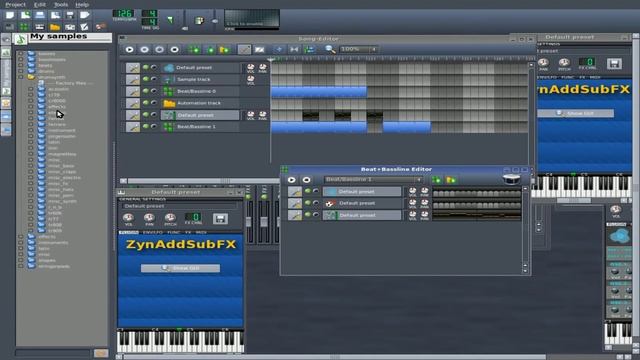Open track actions for Sample track
The width and height of the screenshot is (640, 360).
pos(133,79)
